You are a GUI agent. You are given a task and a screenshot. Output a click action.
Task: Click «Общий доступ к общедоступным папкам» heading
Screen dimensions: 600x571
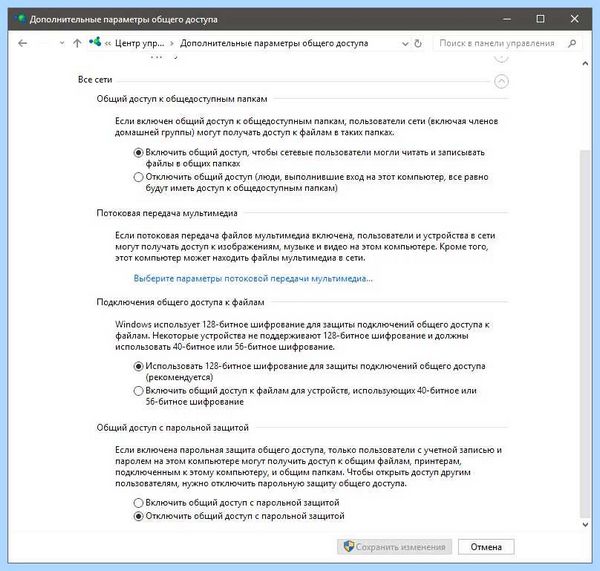point(182,99)
